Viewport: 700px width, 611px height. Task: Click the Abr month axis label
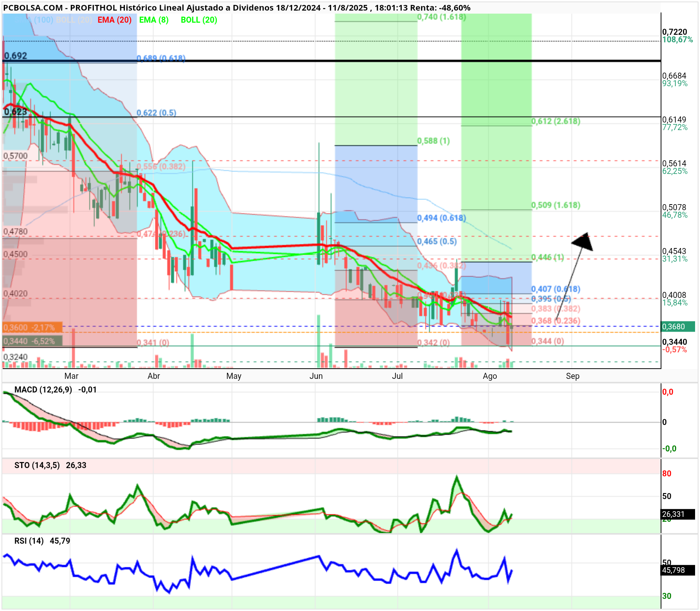pyautogui.click(x=154, y=376)
